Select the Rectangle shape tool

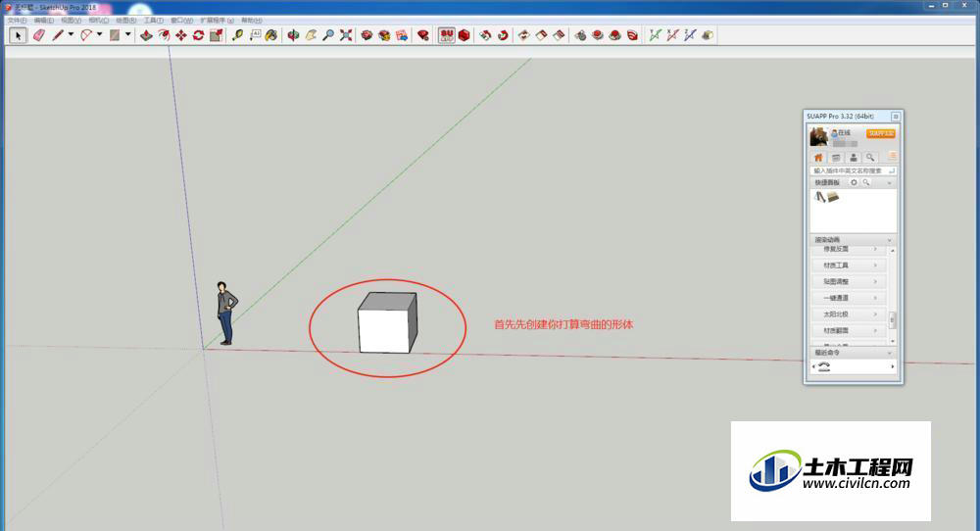[115, 35]
